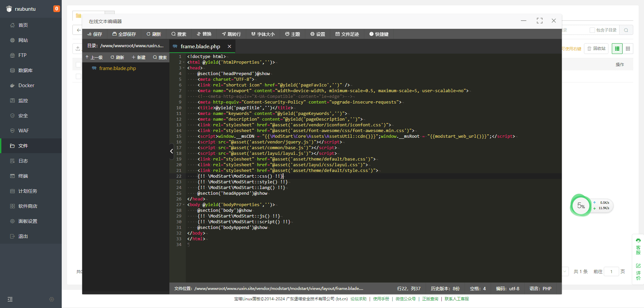Click the 保存 save toolbar button

coord(95,34)
